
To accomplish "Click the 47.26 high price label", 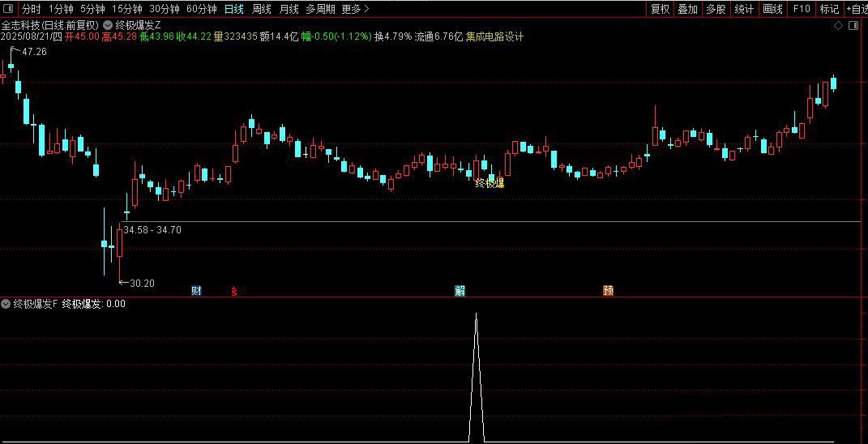I will point(34,52).
